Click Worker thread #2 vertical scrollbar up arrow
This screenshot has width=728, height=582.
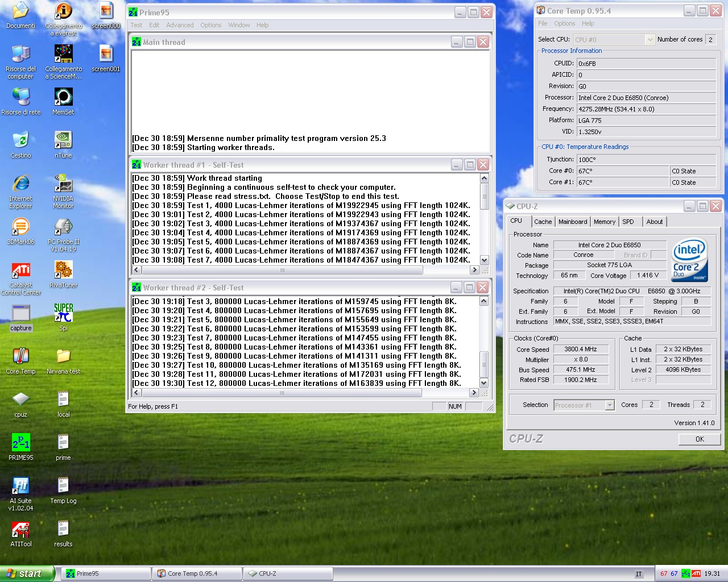pos(484,301)
